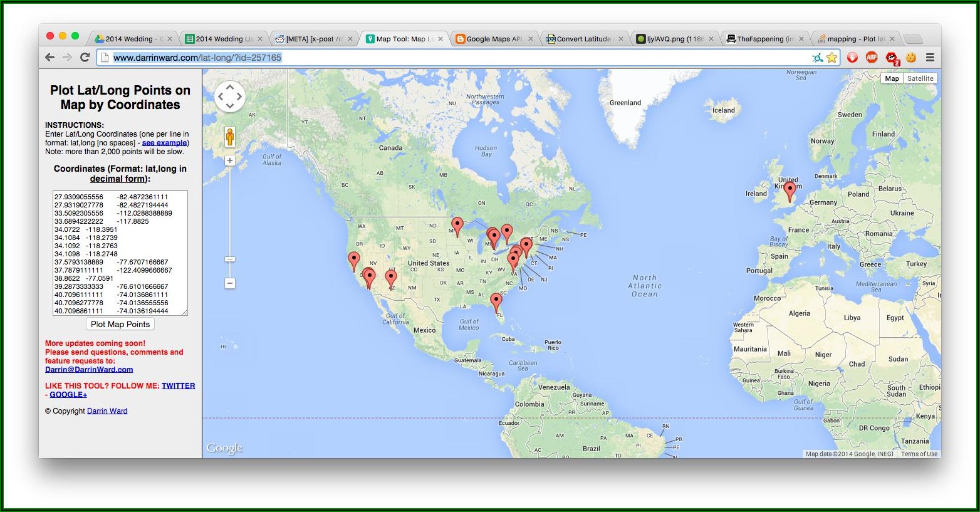Click the Adblock Plus extension icon
This screenshot has height=512, width=980.
[x=872, y=58]
